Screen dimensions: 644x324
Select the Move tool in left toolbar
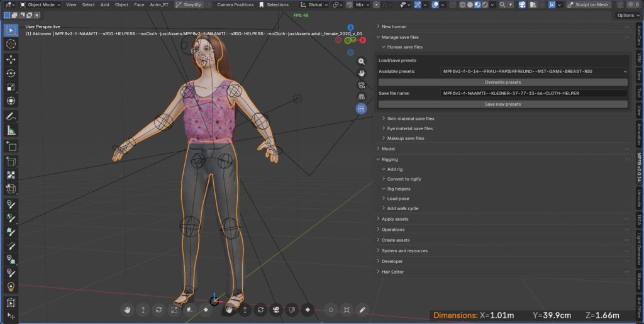click(11, 59)
